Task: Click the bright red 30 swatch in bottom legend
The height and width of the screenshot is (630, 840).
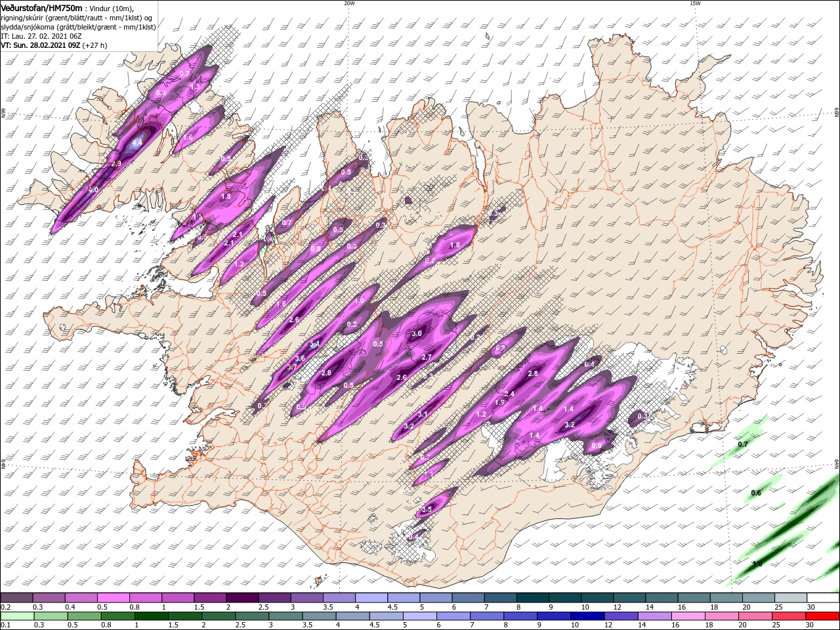Action: click(822, 616)
